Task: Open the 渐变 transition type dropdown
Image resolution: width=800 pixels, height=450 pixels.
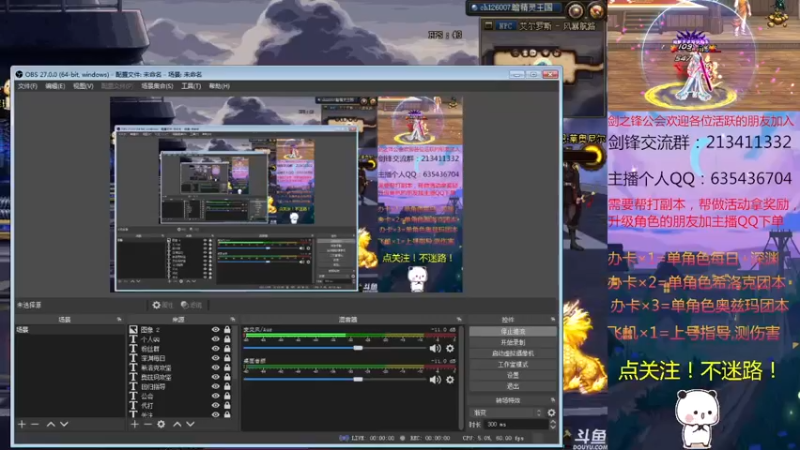Action: (506, 412)
